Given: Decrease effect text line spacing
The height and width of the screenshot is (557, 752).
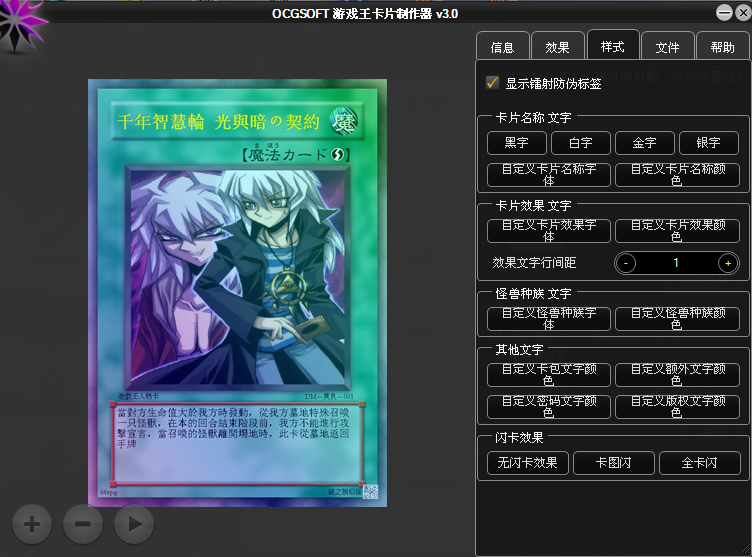Looking at the screenshot, I should 626,263.
